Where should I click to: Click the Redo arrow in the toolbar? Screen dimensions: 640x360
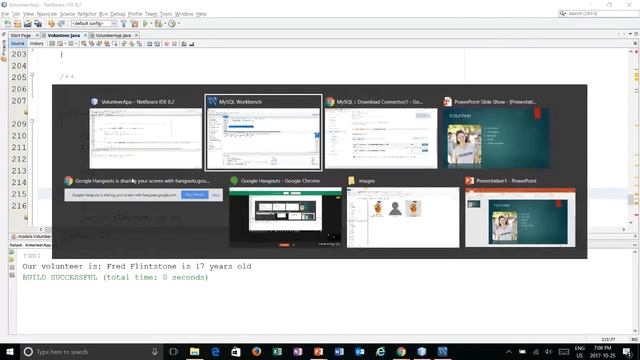pos(61,24)
